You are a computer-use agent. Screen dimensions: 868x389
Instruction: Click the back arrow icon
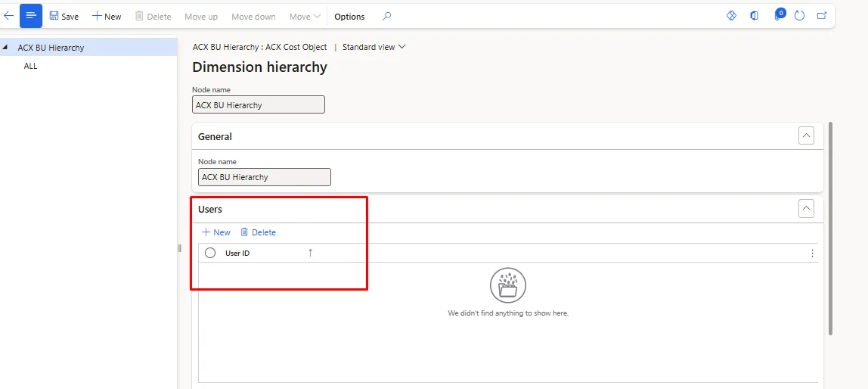(x=9, y=16)
